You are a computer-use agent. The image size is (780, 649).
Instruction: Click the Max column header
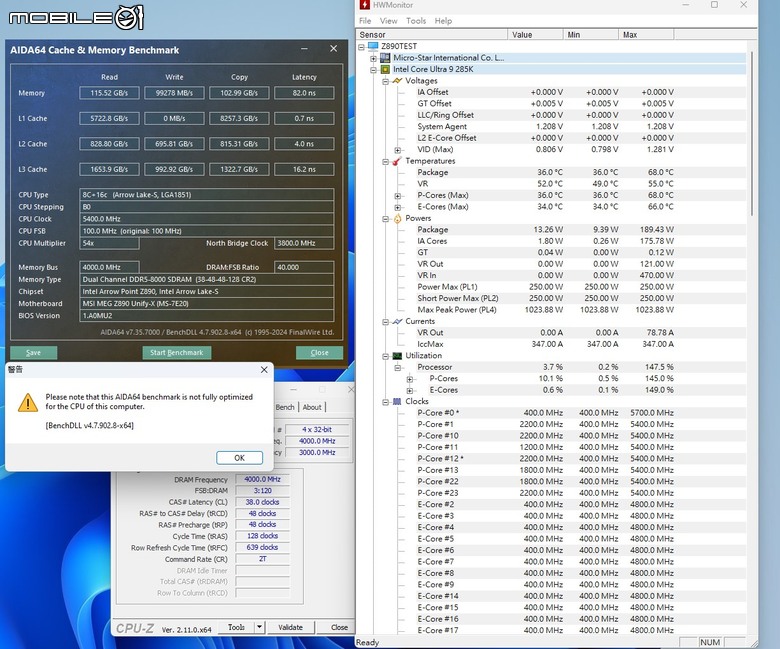coord(646,35)
